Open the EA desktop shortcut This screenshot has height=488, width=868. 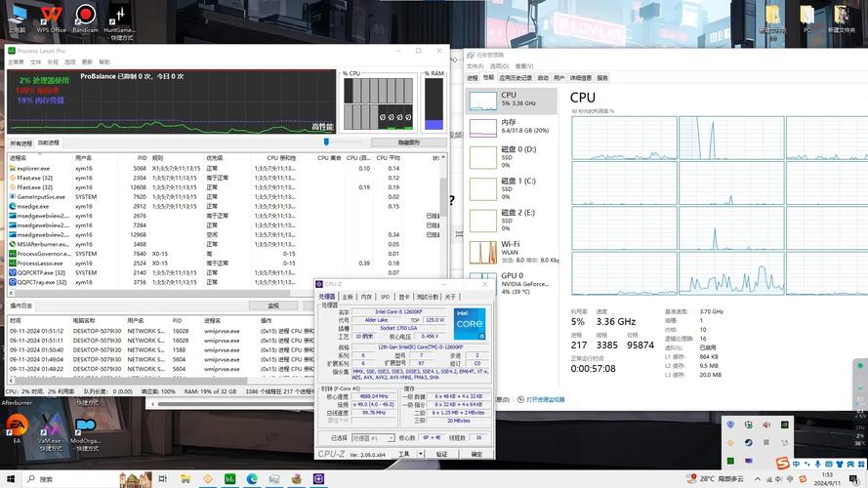pyautogui.click(x=16, y=428)
